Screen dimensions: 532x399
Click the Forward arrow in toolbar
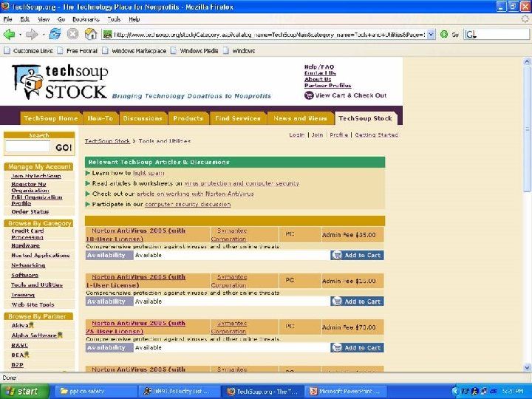pyautogui.click(x=32, y=34)
